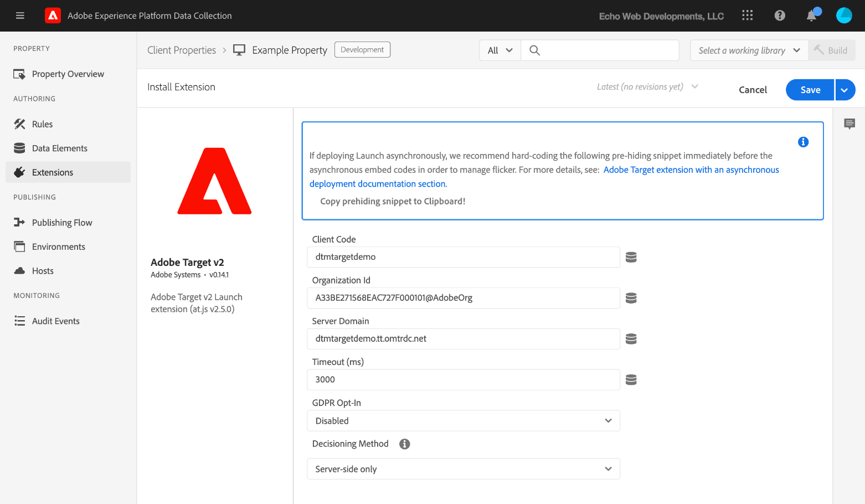Click data element icon beside Timeout field
This screenshot has width=865, height=504.
pyautogui.click(x=631, y=380)
